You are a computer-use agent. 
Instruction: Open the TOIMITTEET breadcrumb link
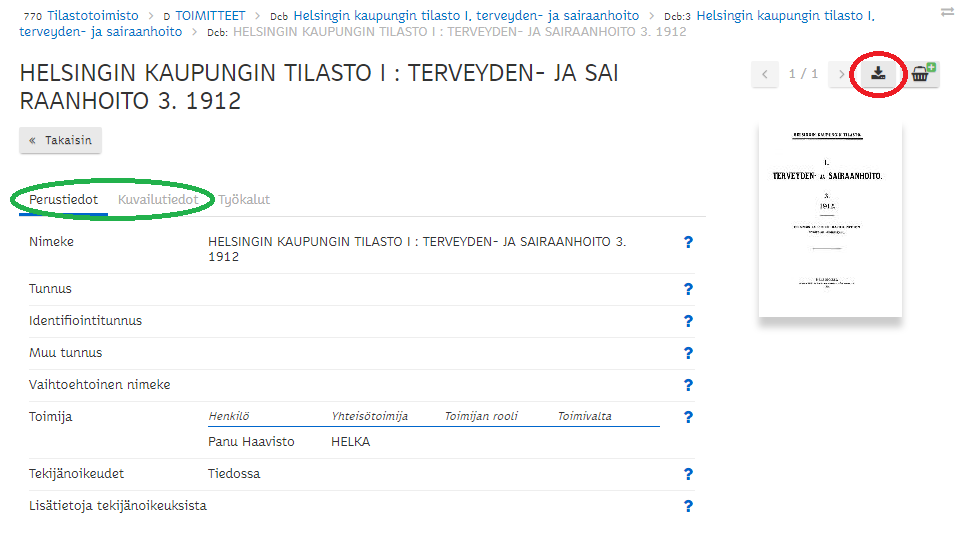tap(210, 16)
